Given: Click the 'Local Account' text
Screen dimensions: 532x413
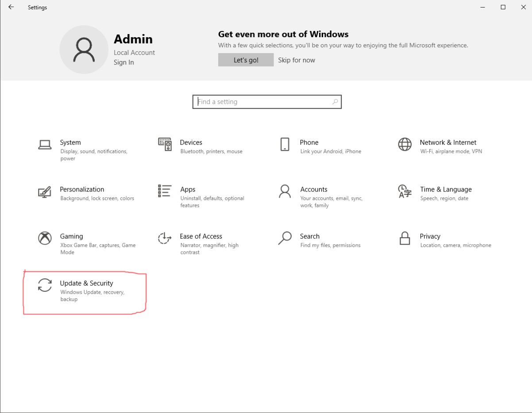Looking at the screenshot, I should [x=135, y=52].
